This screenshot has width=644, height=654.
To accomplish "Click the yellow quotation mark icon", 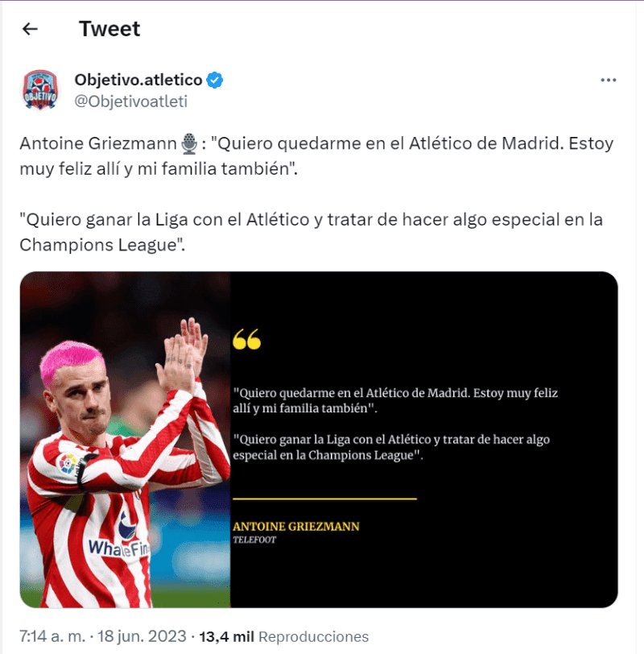I will pyautogui.click(x=247, y=338).
